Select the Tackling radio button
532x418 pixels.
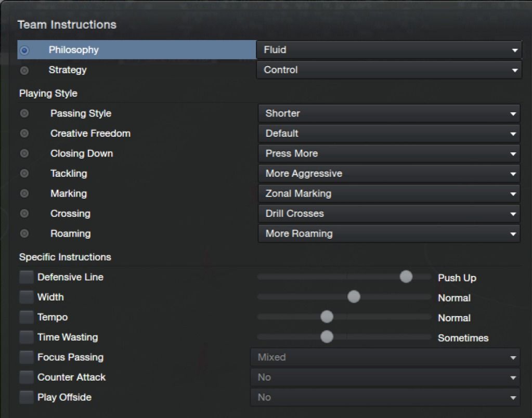click(x=24, y=173)
